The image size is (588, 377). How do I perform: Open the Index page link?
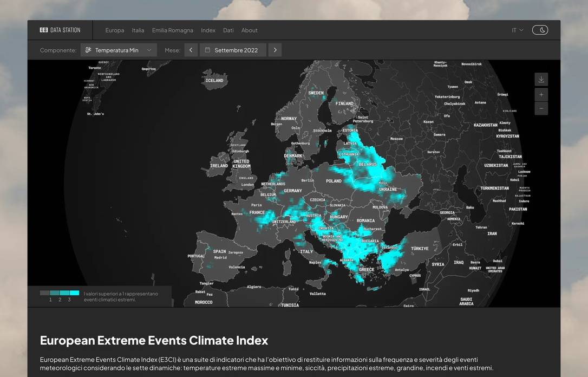pos(208,30)
